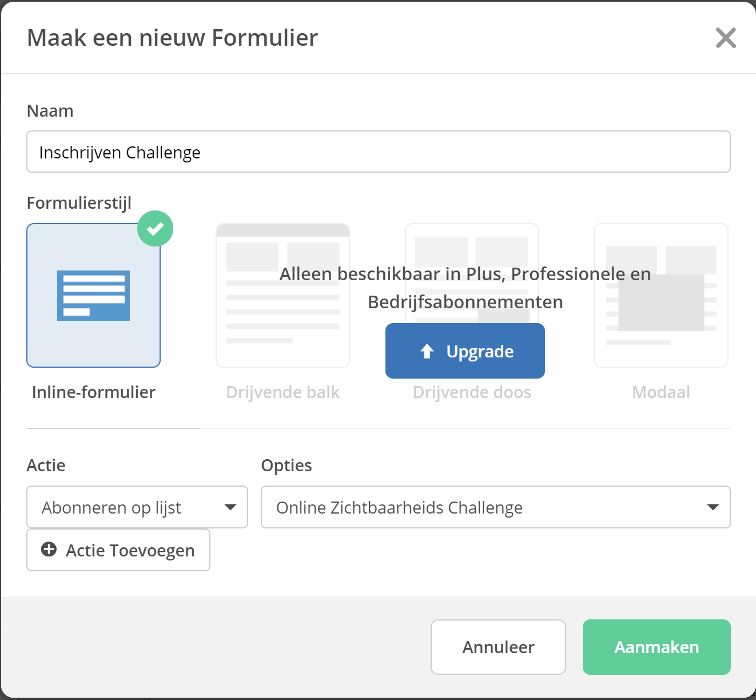The image size is (756, 700).
Task: Click the upward arrow icon on Upgrade
Action: pyautogui.click(x=427, y=351)
